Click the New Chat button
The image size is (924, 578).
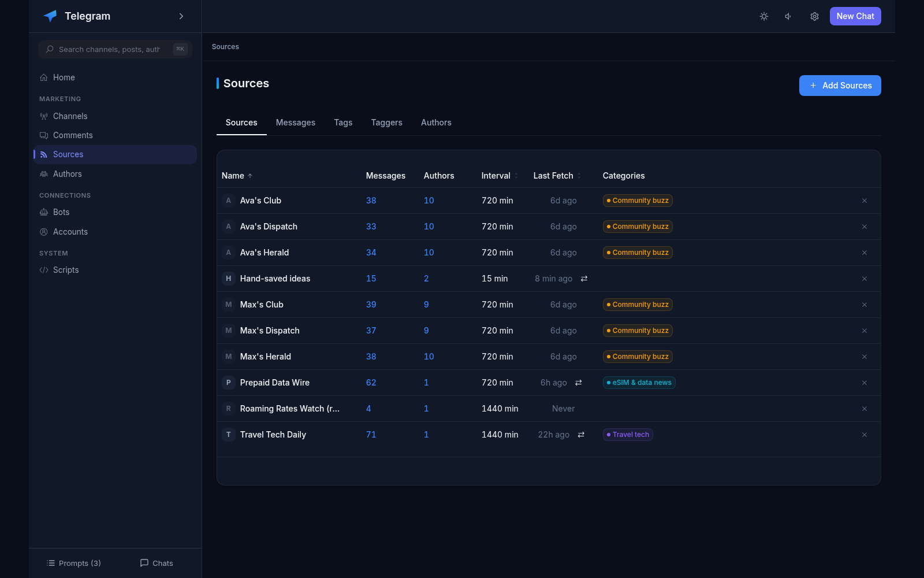(855, 16)
